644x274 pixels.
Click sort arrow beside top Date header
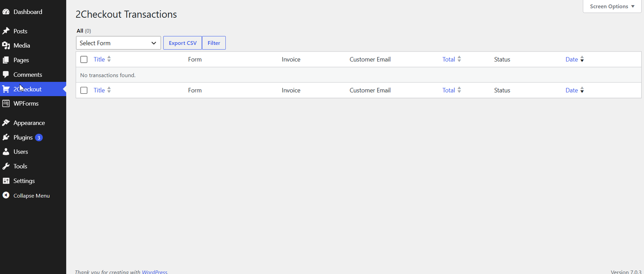tap(582, 59)
